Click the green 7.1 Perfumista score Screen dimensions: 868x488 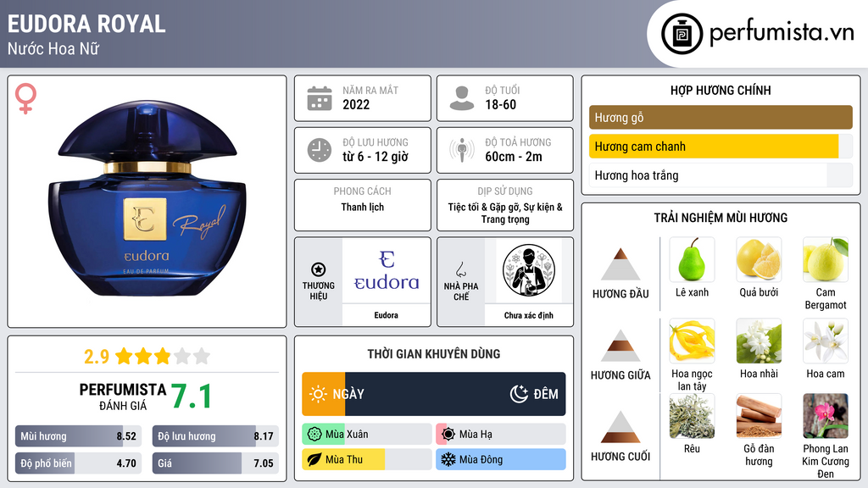[191, 396]
